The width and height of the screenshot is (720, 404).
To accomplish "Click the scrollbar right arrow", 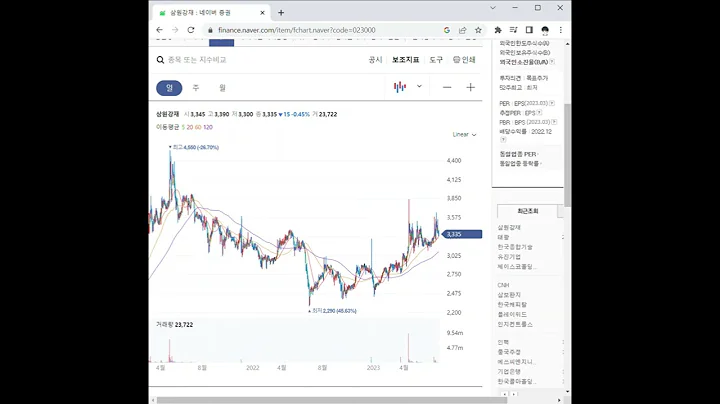I will pyautogui.click(x=559, y=400).
